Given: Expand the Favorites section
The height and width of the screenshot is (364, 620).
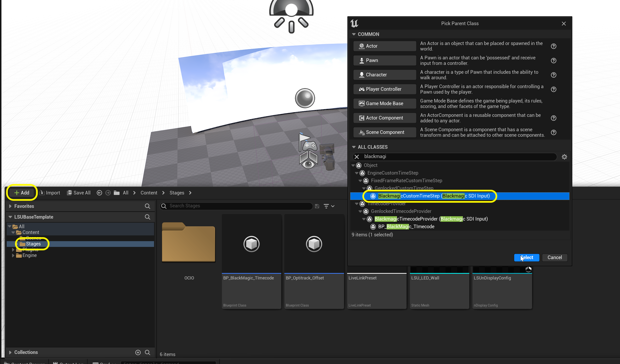Looking at the screenshot, I should tap(10, 206).
